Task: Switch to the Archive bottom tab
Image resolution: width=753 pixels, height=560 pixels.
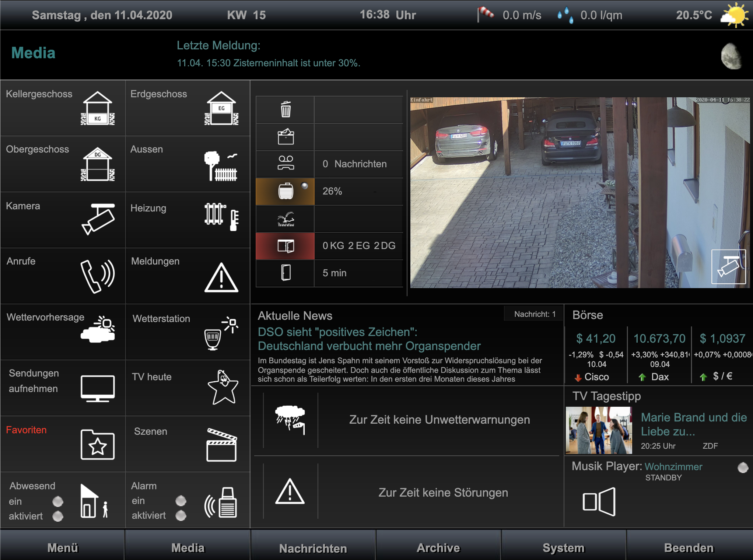Action: (x=438, y=548)
